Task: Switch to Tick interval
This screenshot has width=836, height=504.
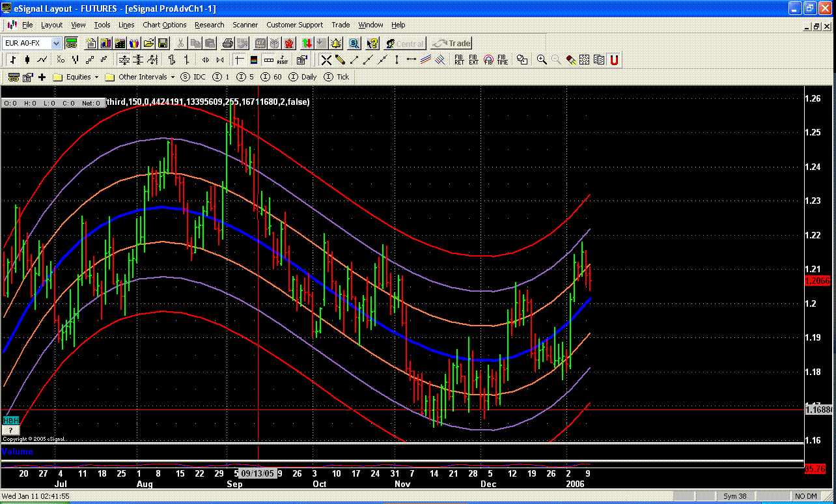Action: (337, 77)
